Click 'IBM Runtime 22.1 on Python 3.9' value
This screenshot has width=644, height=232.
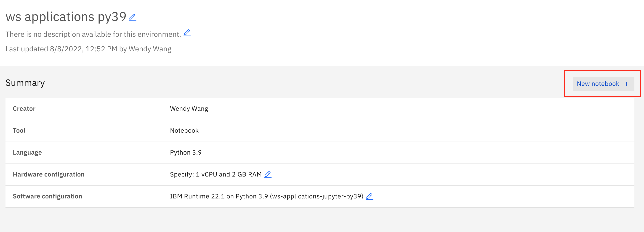click(x=267, y=196)
